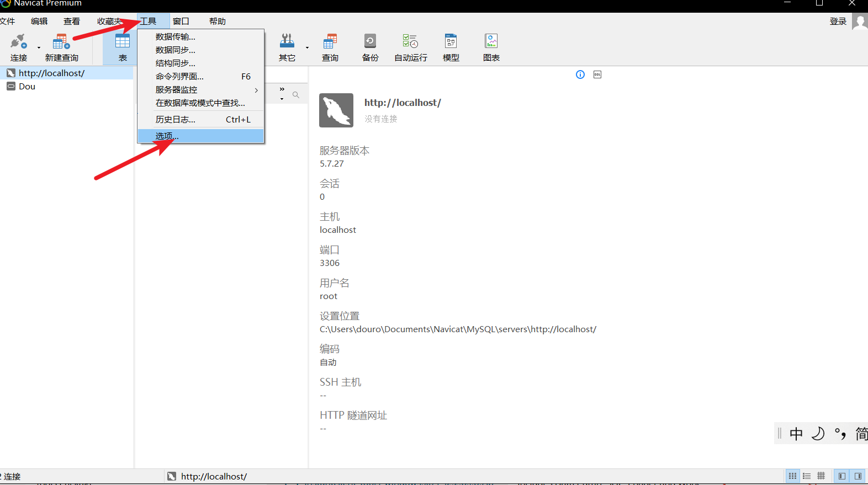Image resolution: width=868 pixels, height=485 pixels.
Task: Click the IME punctuation mode icon
Action: point(840,434)
